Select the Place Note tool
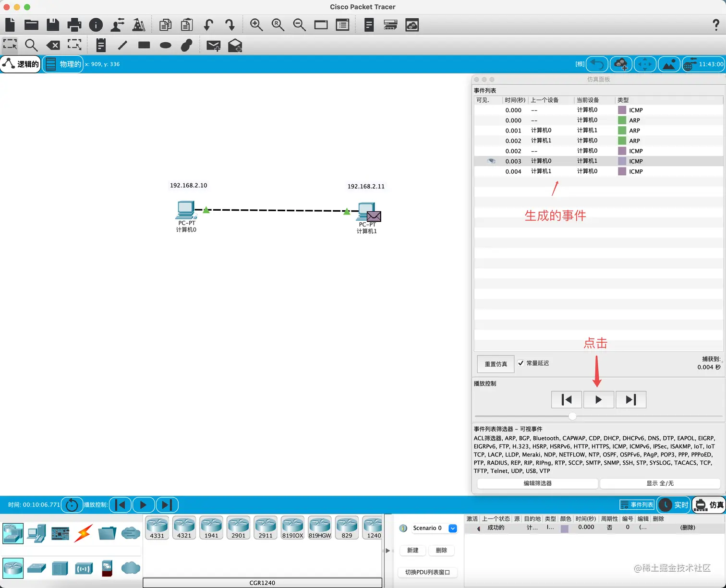 click(101, 45)
